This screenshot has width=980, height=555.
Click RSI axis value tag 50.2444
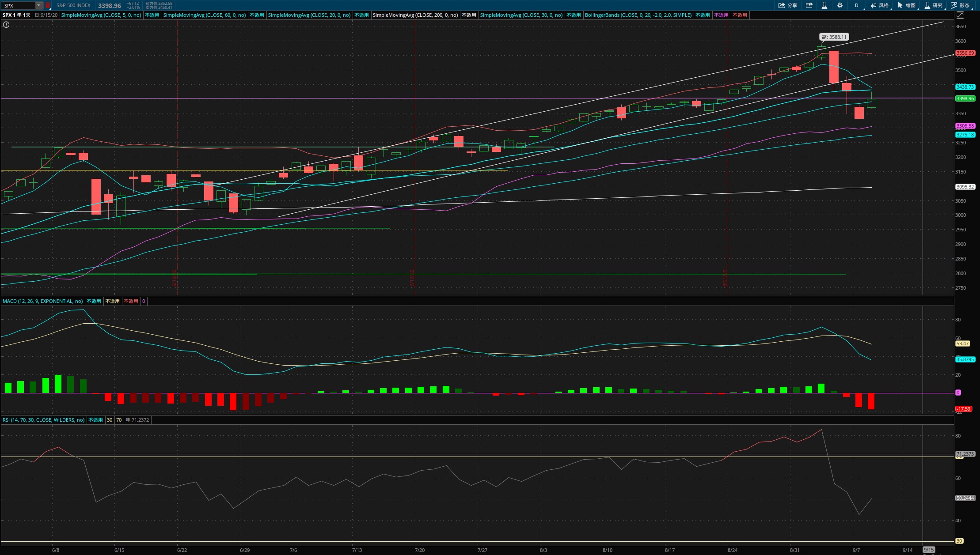click(x=965, y=498)
